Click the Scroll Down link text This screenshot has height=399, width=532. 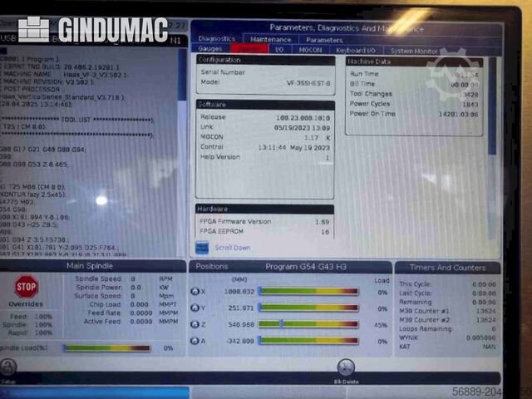(x=232, y=248)
